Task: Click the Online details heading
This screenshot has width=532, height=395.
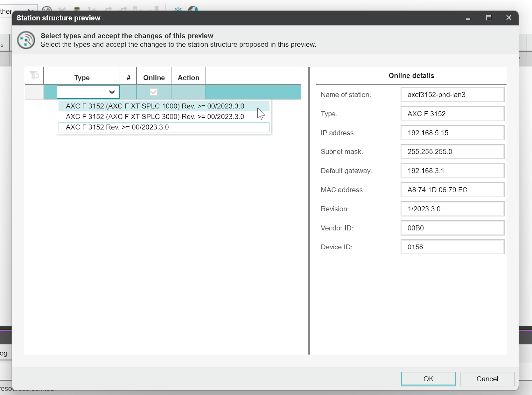Action: tap(411, 76)
